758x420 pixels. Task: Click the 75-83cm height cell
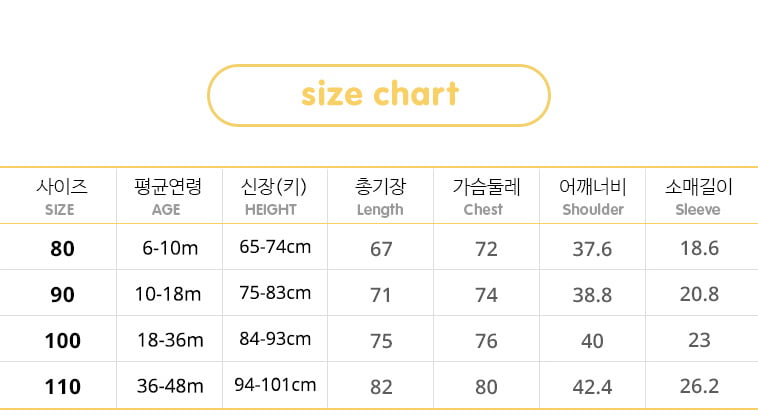click(x=275, y=293)
